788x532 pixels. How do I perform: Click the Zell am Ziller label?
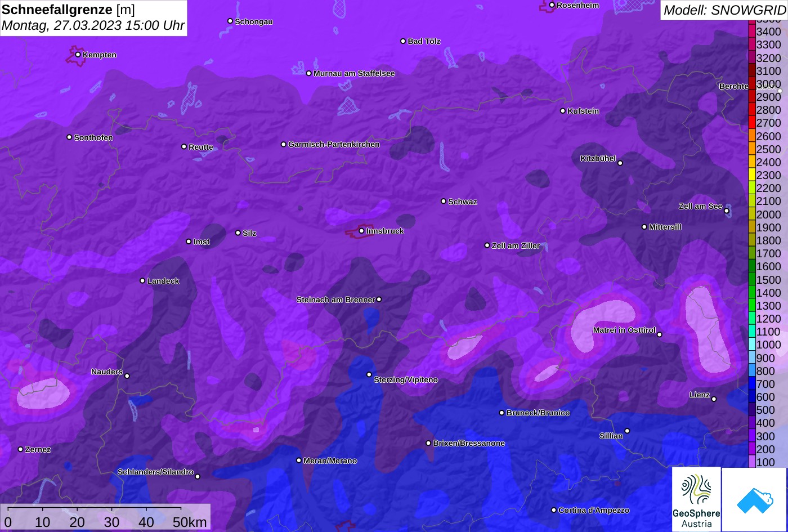point(516,245)
